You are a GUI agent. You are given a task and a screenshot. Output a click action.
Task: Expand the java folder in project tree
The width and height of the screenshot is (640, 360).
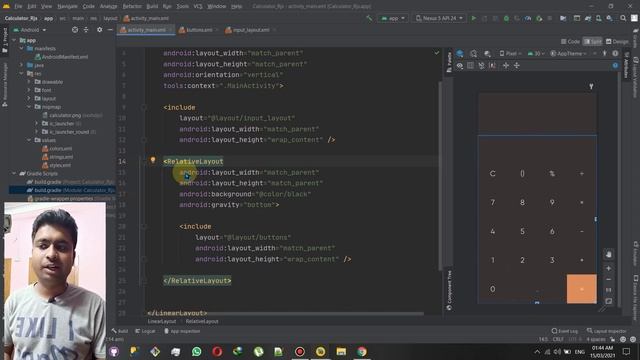pyautogui.click(x=21, y=65)
